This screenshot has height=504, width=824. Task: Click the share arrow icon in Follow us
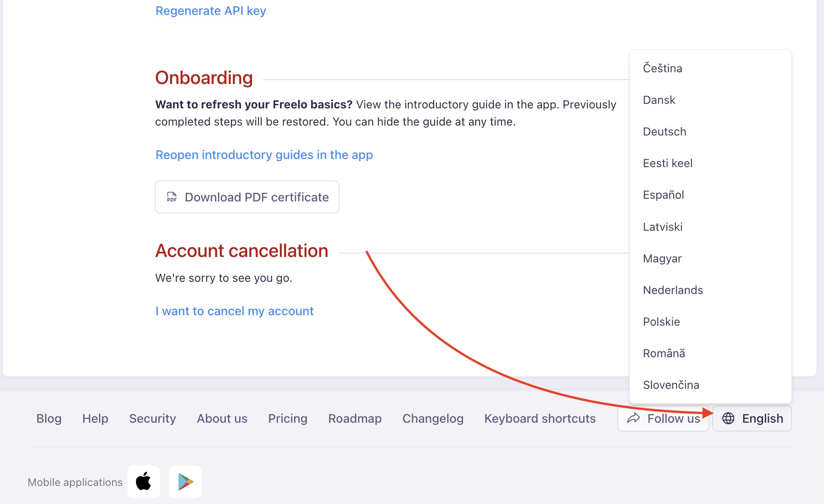633,418
